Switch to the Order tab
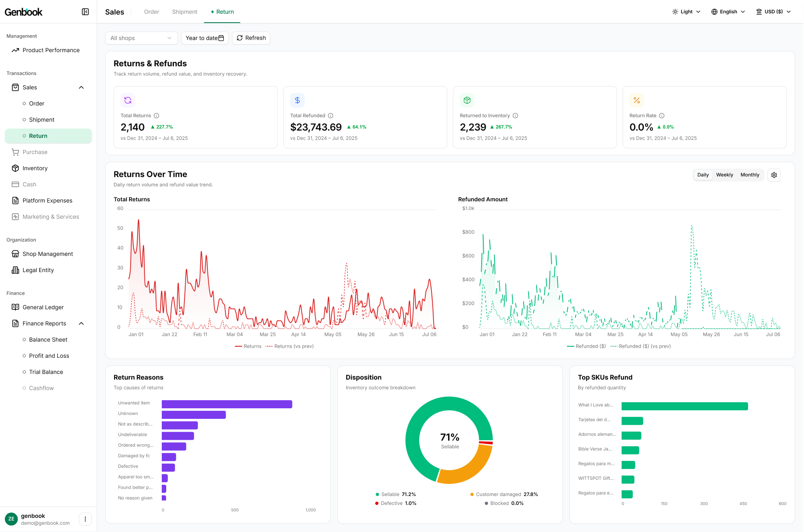The width and height of the screenshot is (804, 532). [152, 12]
